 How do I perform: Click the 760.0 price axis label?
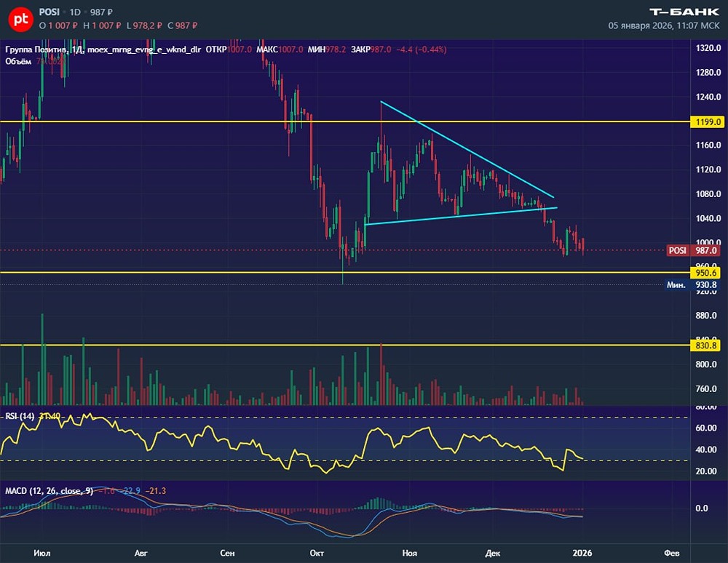pyautogui.click(x=705, y=388)
